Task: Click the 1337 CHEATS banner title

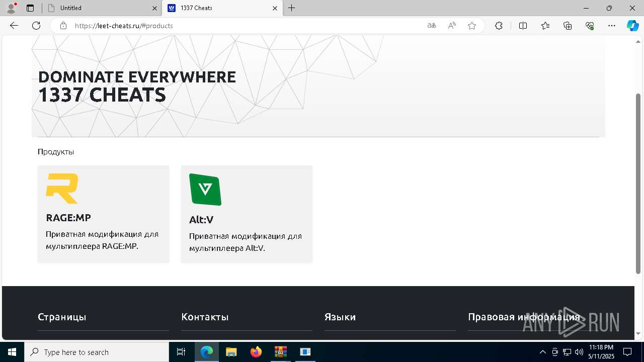Action: coord(102,95)
